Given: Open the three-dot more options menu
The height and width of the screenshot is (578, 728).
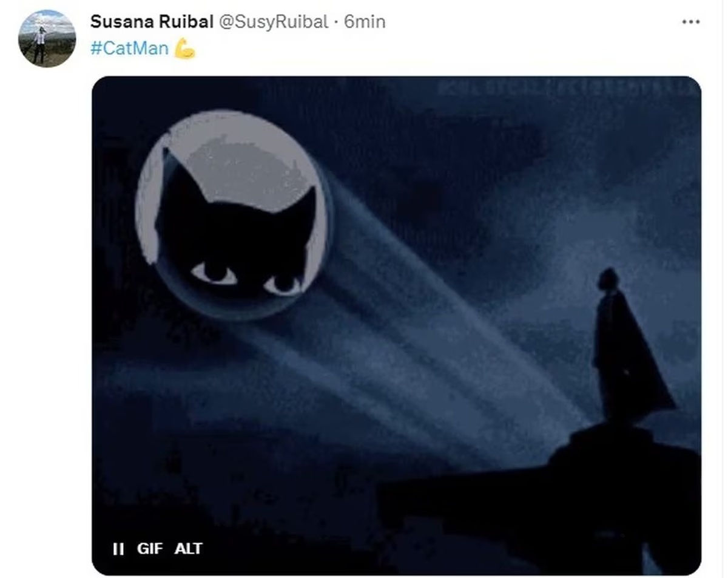Looking at the screenshot, I should pyautogui.click(x=691, y=22).
